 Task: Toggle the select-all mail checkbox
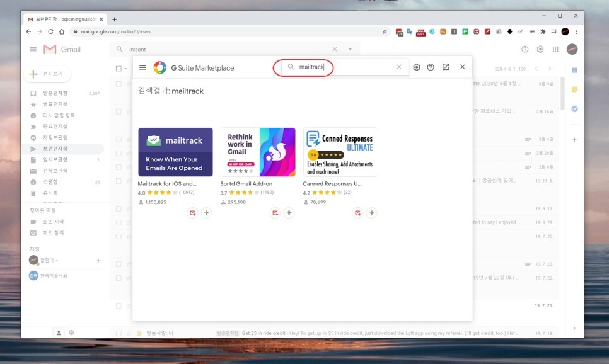pos(119,69)
